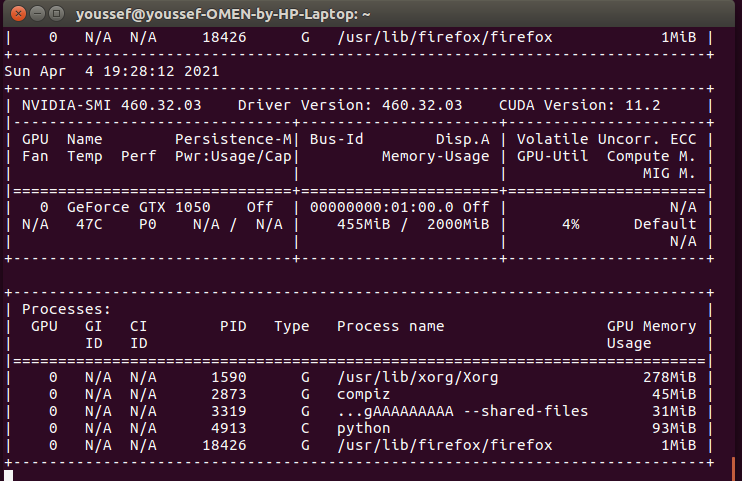The width and height of the screenshot is (742, 481).
Task: Select Driver Version: 460.32.03 text
Action: click(x=350, y=105)
